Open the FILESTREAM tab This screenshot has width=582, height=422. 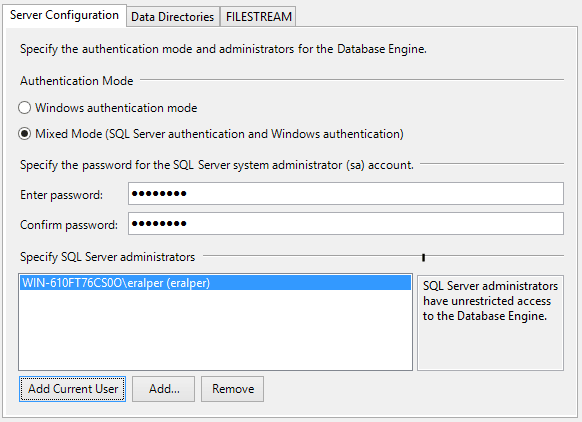pyautogui.click(x=258, y=17)
